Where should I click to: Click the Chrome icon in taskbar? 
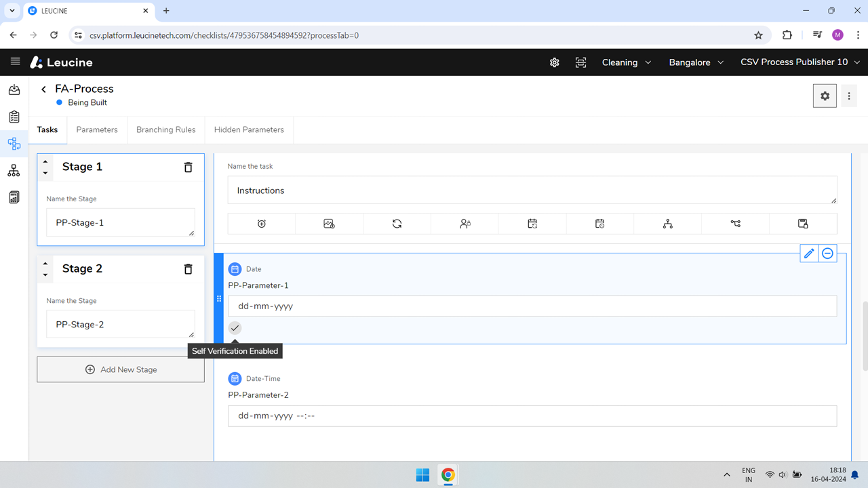[x=448, y=475]
